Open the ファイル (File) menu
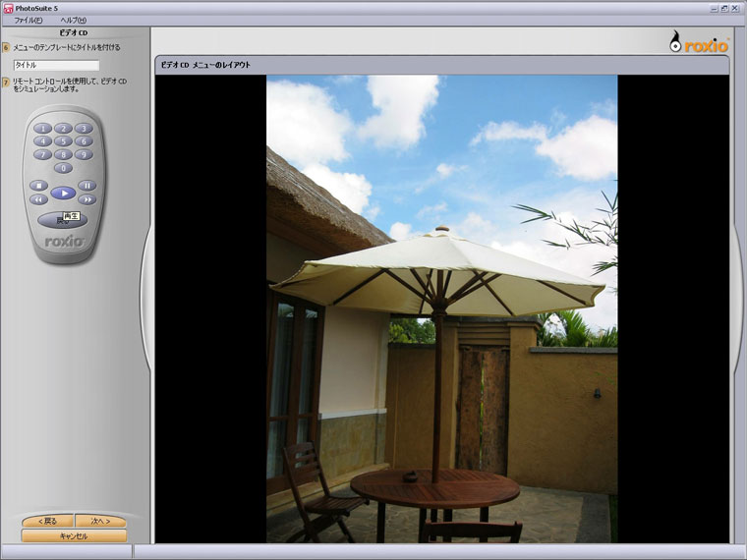The width and height of the screenshot is (747, 560). pos(29,20)
